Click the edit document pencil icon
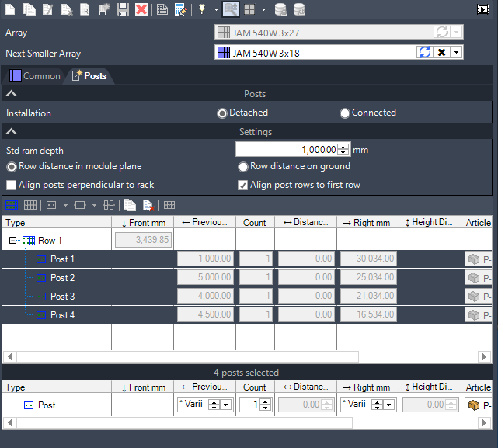The image size is (498, 448). (x=47, y=9)
